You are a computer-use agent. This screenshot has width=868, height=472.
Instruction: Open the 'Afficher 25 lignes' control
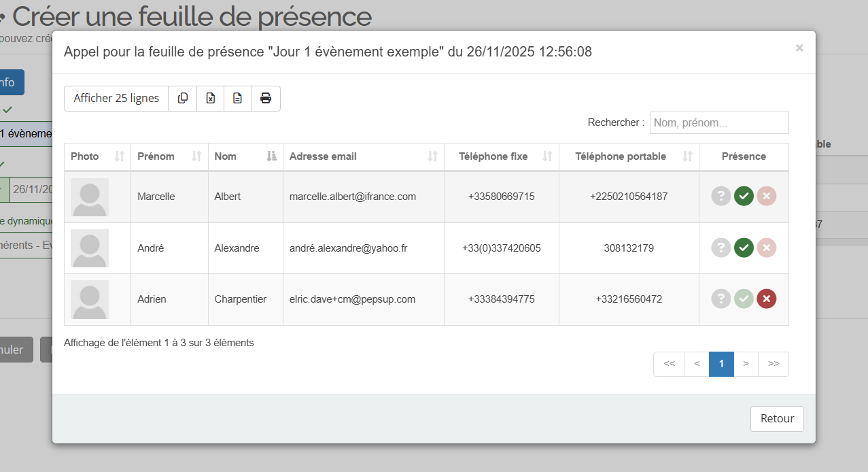tap(116, 98)
